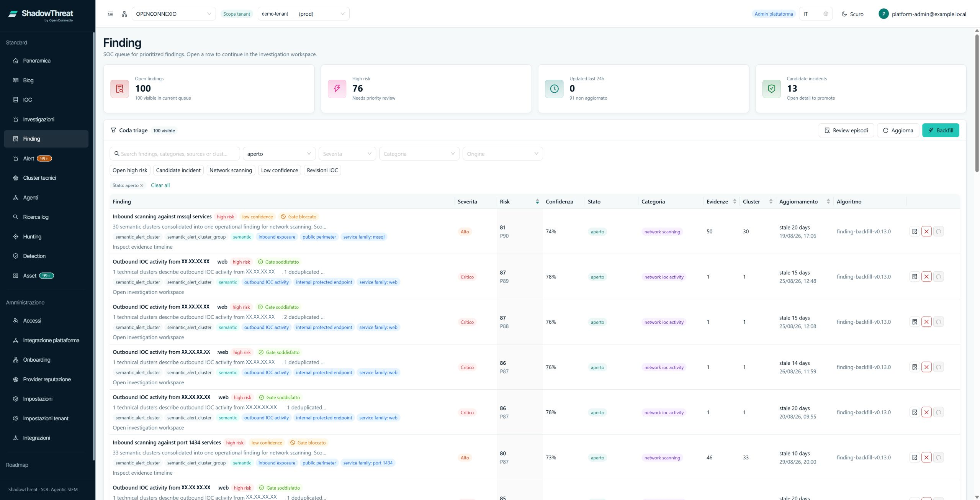Click the organization tree icon in header
This screenshot has height=500, width=980.
[124, 14]
